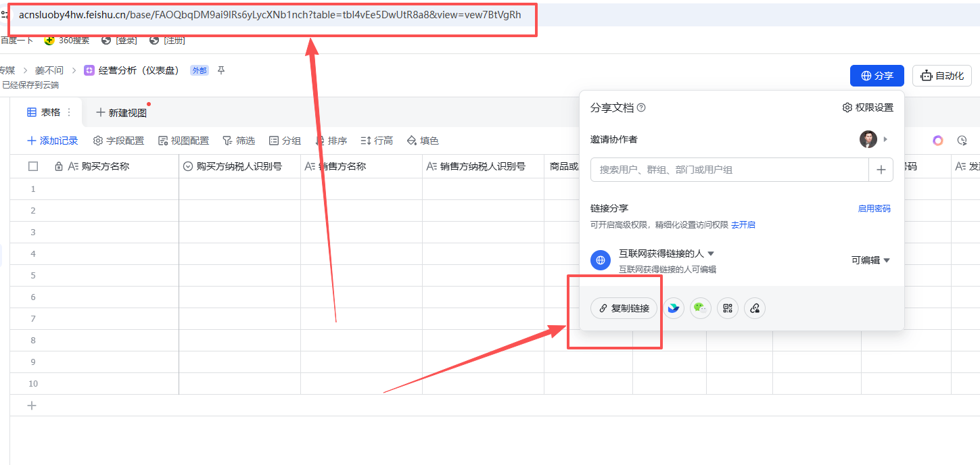
Task: Click the [登录] bookmark
Action: point(120,41)
